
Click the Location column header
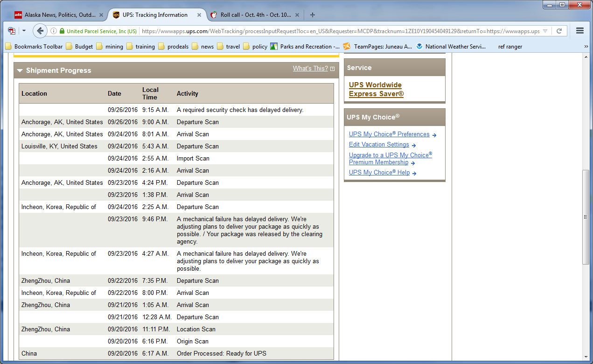34,94
